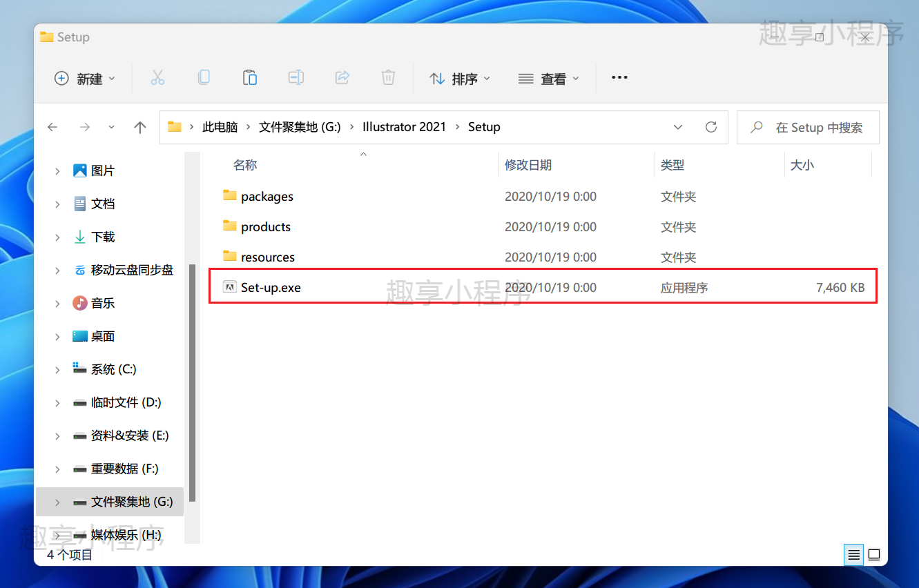Click Illustrator 2021 in address path
Viewport: 919px width, 588px height.
(x=405, y=127)
